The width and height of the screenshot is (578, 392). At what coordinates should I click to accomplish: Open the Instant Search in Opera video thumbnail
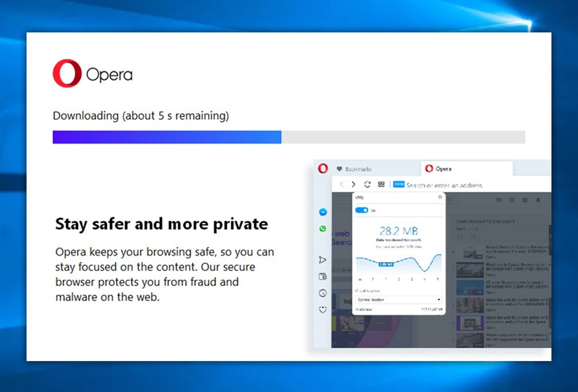[470, 253]
